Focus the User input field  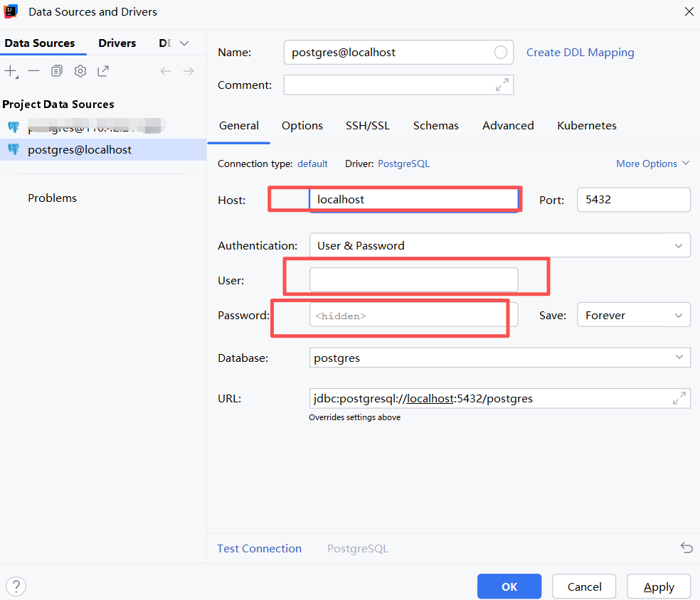point(414,279)
